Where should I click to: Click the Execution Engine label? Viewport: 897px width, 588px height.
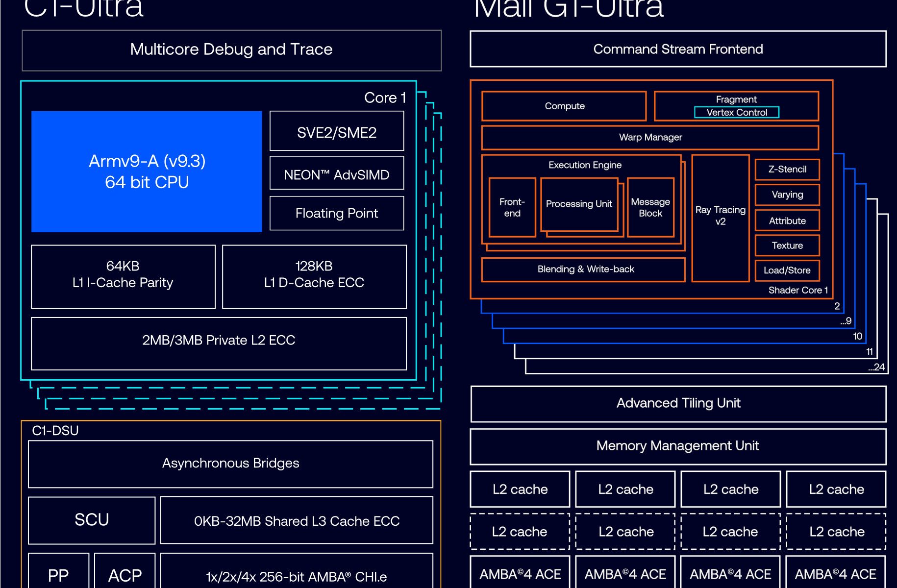click(585, 165)
